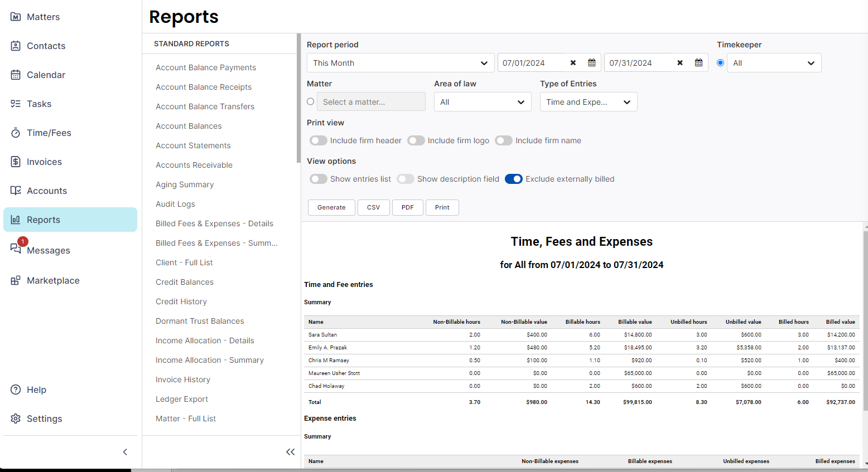Click the red notification badge on Messages
Image resolution: width=868 pixels, height=472 pixels.
coord(22,242)
